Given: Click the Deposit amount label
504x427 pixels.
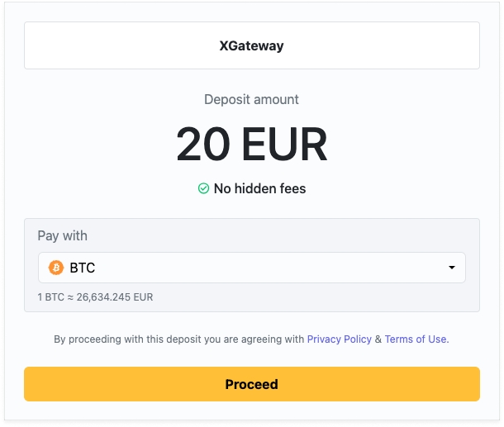Looking at the screenshot, I should point(251,100).
